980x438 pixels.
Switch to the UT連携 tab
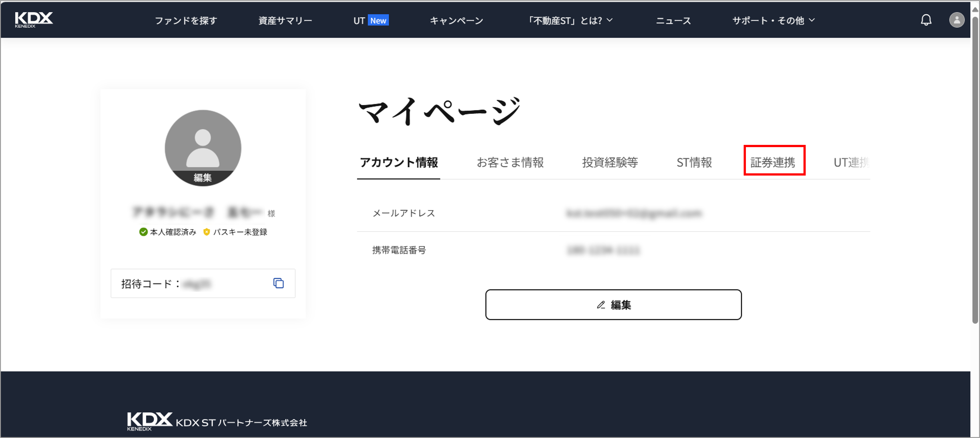(x=851, y=163)
